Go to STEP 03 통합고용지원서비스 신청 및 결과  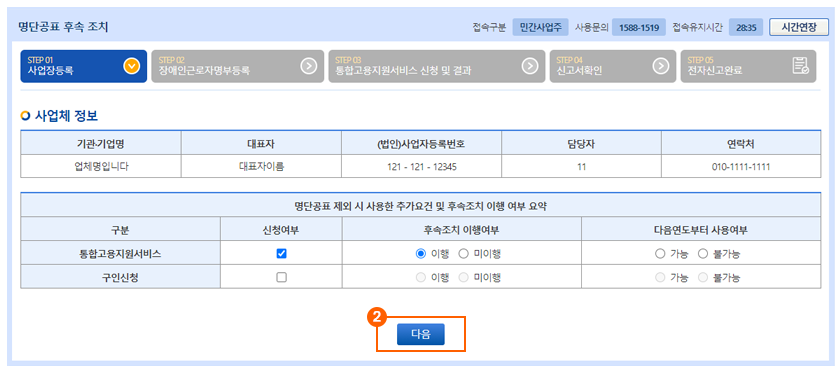coord(437,66)
